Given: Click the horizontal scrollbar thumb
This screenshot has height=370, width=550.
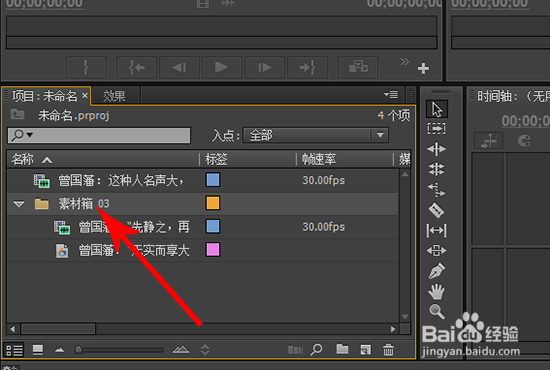Looking at the screenshot, I should [x=58, y=329].
